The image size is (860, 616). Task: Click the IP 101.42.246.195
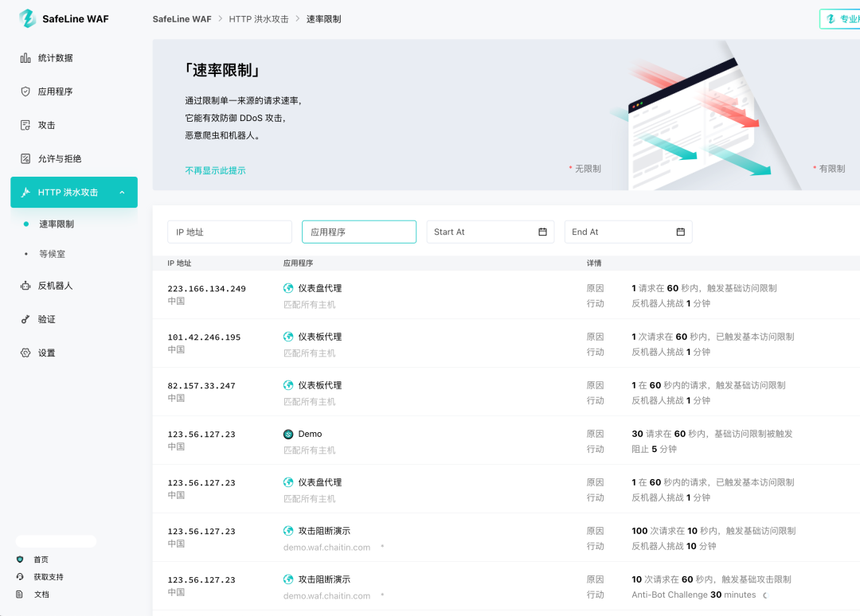click(x=204, y=337)
